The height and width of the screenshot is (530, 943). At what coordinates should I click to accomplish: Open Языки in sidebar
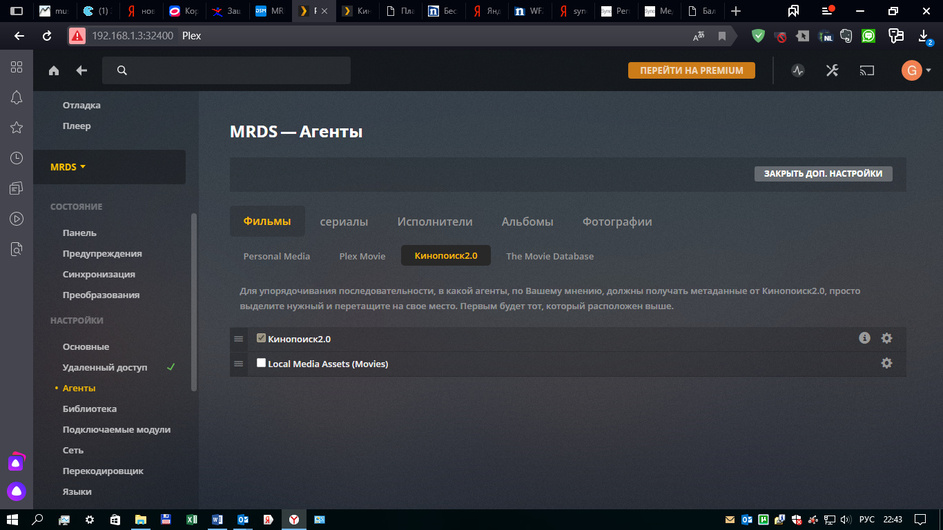click(x=77, y=491)
